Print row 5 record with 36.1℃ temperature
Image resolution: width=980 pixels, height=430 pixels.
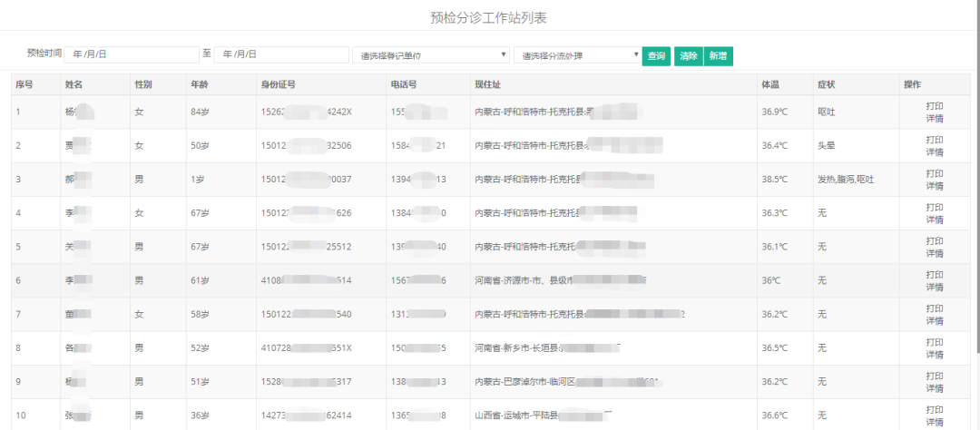[935, 240]
